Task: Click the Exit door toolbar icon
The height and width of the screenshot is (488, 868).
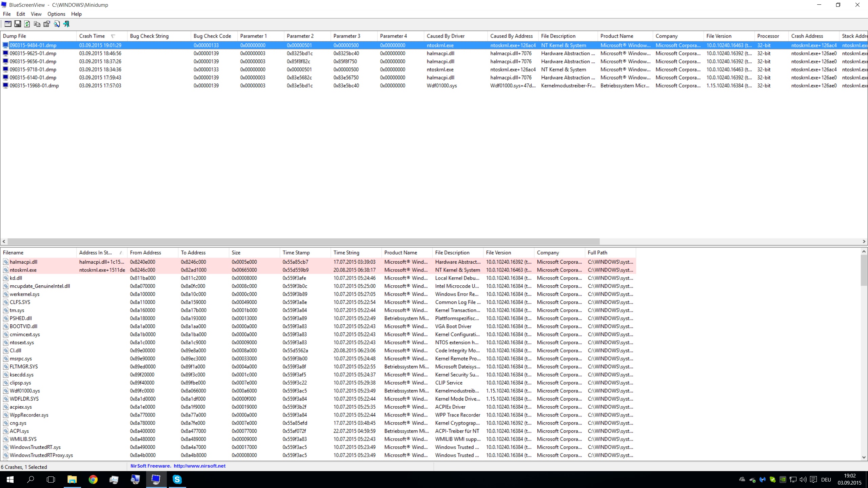Action: coord(66,24)
